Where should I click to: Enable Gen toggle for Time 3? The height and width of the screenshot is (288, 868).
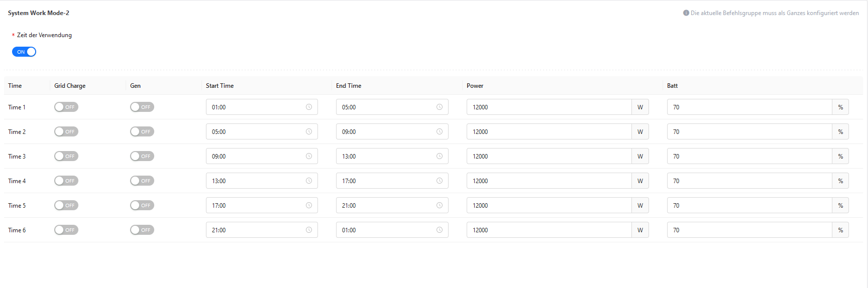pos(142,156)
